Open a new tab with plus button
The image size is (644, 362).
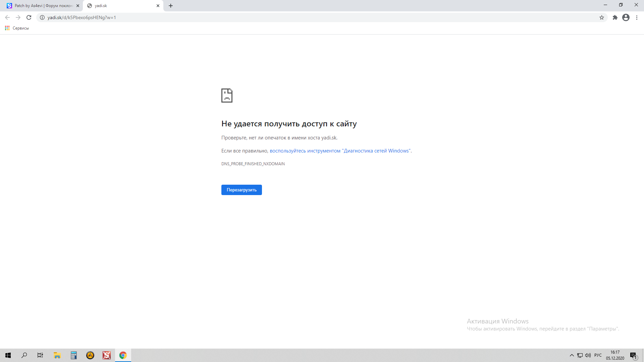coord(171,6)
